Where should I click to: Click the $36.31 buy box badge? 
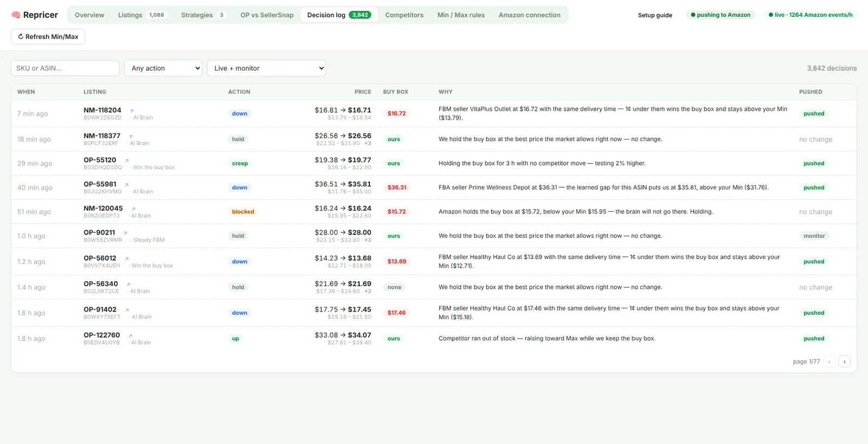(x=397, y=188)
